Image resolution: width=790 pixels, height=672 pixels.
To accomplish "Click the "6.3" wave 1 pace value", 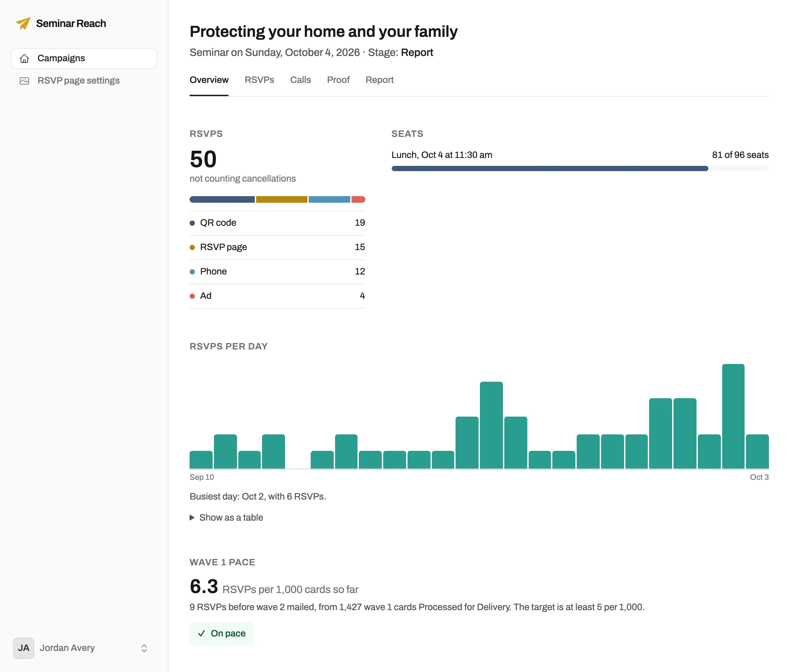I will point(204,586).
